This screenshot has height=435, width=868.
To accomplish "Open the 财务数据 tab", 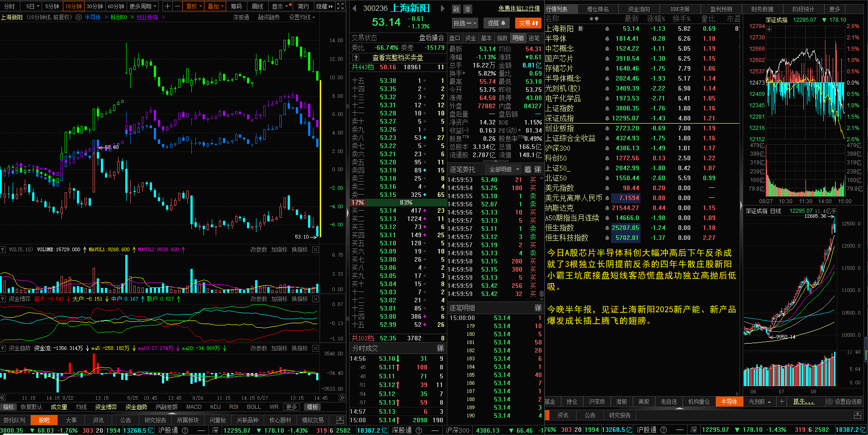I will tap(762, 9).
